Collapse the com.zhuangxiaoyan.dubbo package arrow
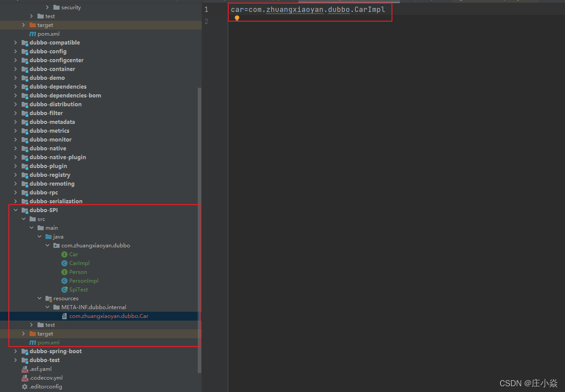 pos(47,246)
